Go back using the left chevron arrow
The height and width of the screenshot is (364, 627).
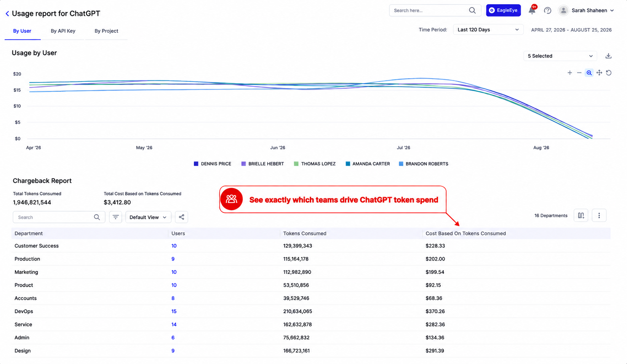pyautogui.click(x=7, y=14)
